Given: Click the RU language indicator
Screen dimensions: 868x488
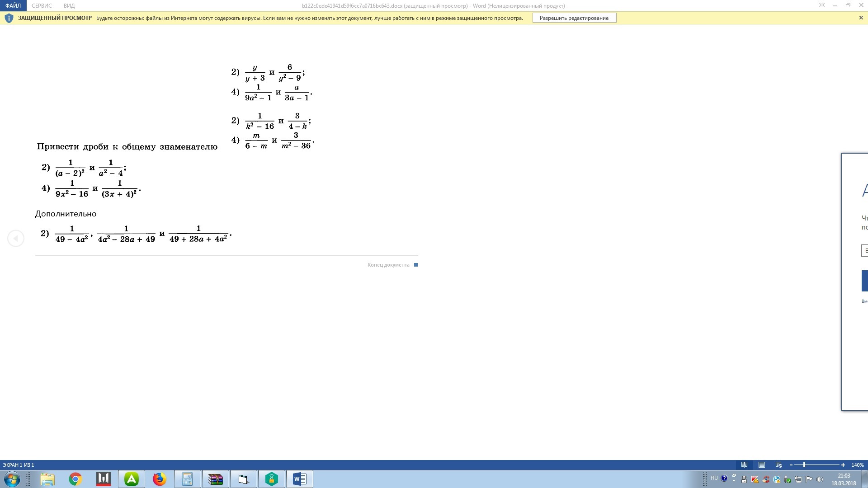Looking at the screenshot, I should 714,478.
